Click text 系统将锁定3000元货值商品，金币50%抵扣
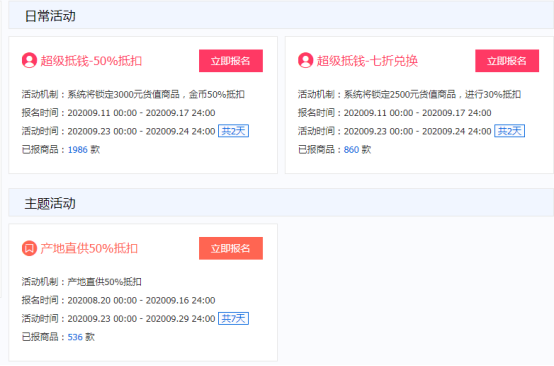The height and width of the screenshot is (366, 554). [156, 94]
